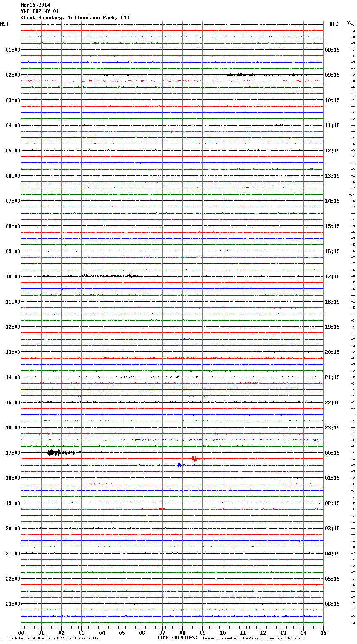The width and height of the screenshot is (357, 644).
Task: Click the 19:15 UTC time label
Action: coord(332,327)
